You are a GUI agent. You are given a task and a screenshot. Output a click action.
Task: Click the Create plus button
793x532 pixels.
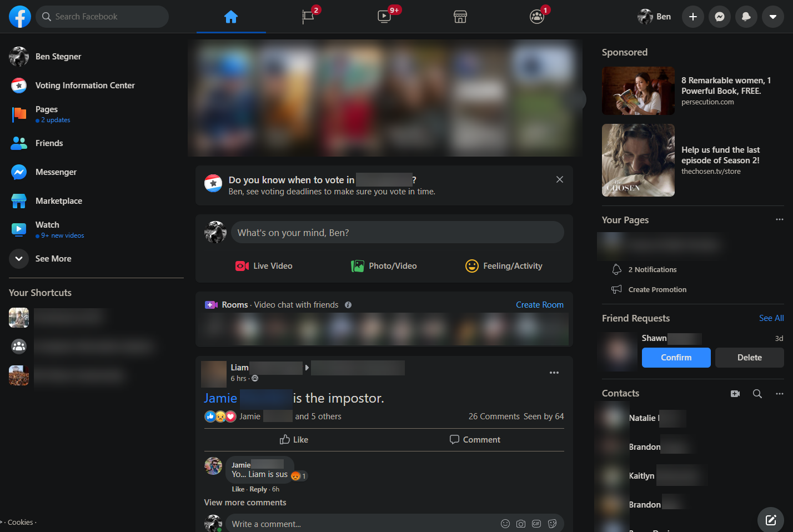693,17
